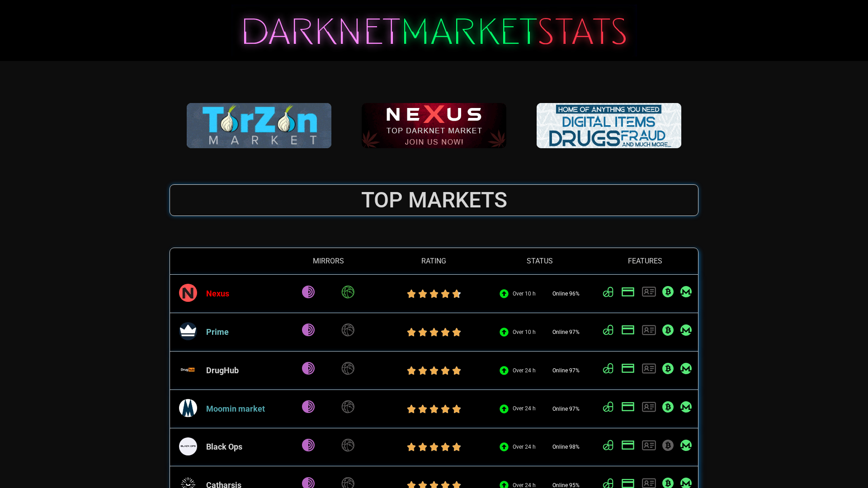Click the FEATURES column header
This screenshot has width=868, height=488.
tap(645, 261)
